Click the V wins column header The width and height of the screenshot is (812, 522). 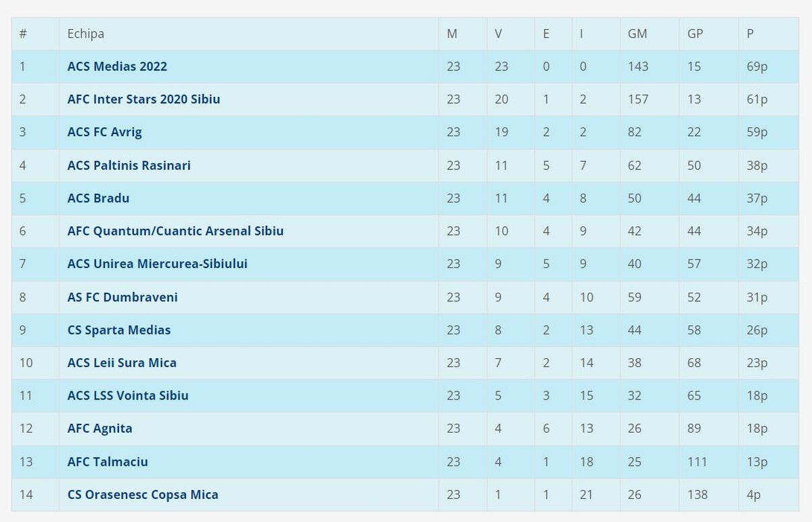pos(498,33)
